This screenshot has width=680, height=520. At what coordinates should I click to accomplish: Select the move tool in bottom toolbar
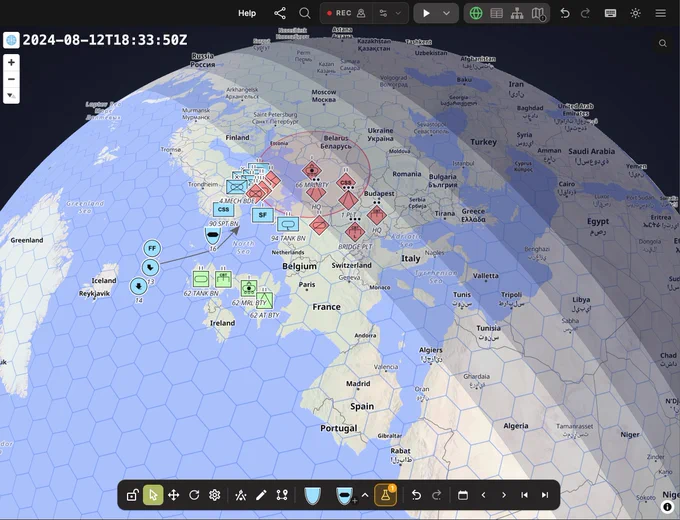(x=173, y=495)
